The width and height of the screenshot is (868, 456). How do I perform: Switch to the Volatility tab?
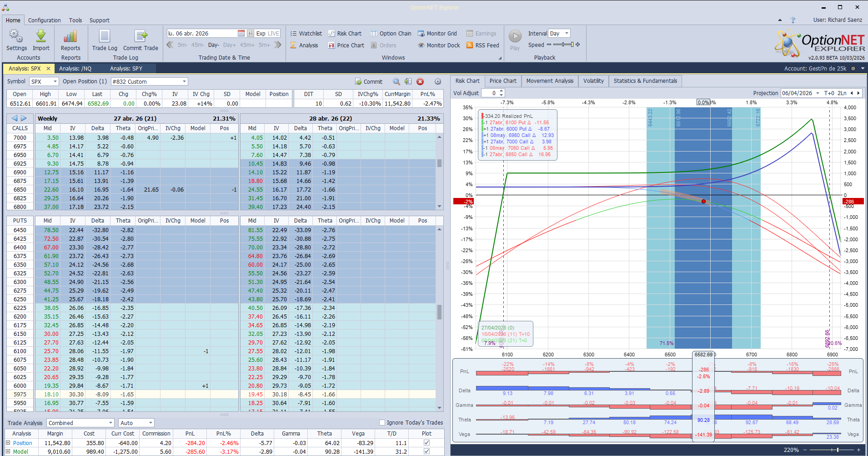(593, 81)
